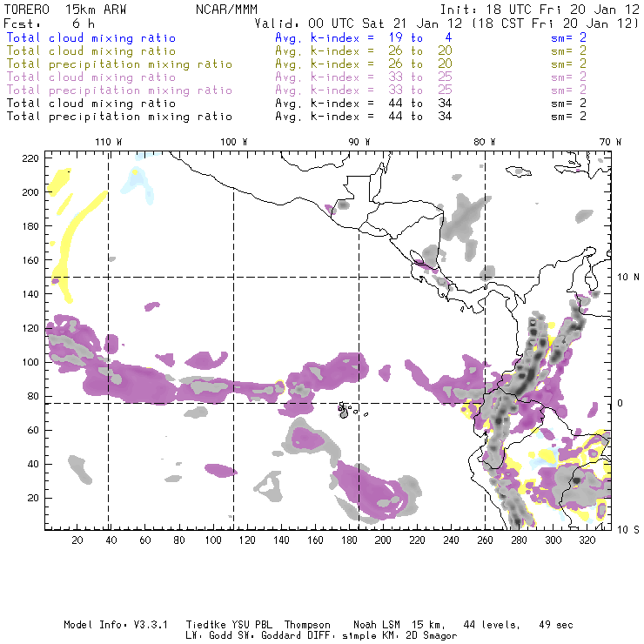Click the olive "Total cloud mixing ratio" legend line
Viewport: 644px width, 644px height.
91,51
